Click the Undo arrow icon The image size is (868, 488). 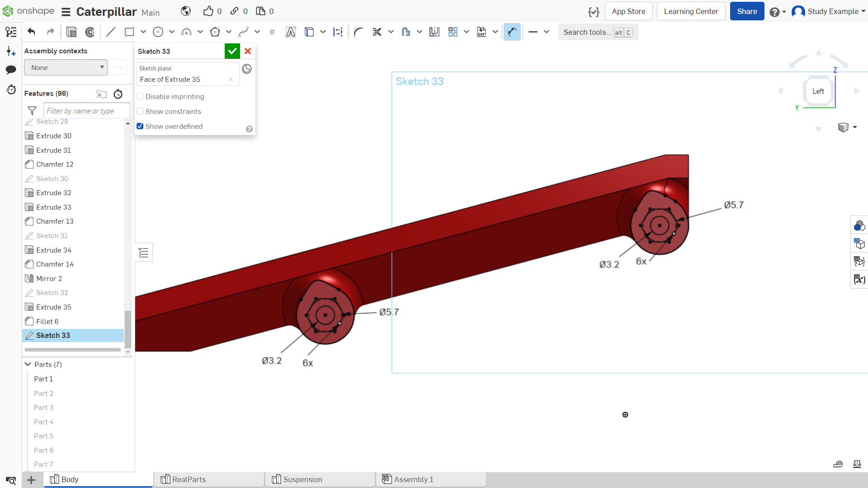coord(31,32)
